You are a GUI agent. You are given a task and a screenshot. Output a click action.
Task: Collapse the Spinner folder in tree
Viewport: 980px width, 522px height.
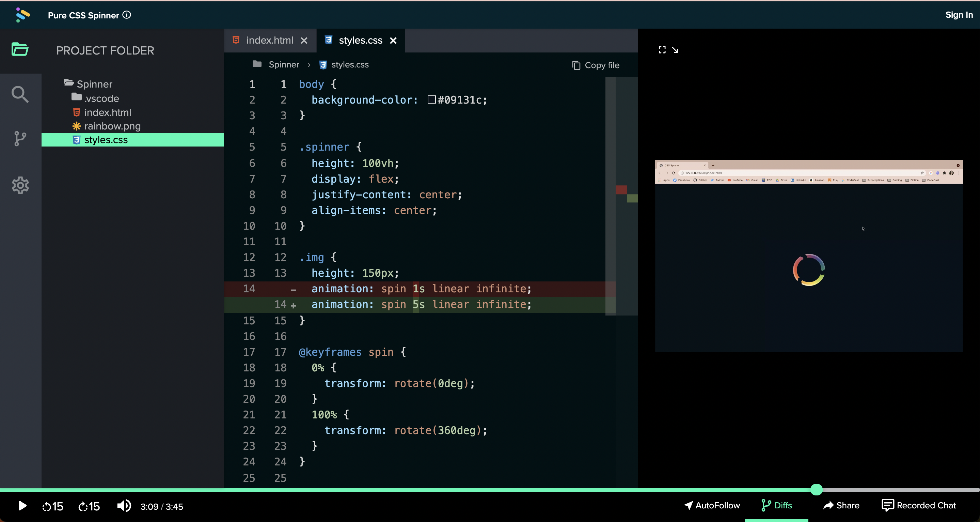[x=88, y=84]
